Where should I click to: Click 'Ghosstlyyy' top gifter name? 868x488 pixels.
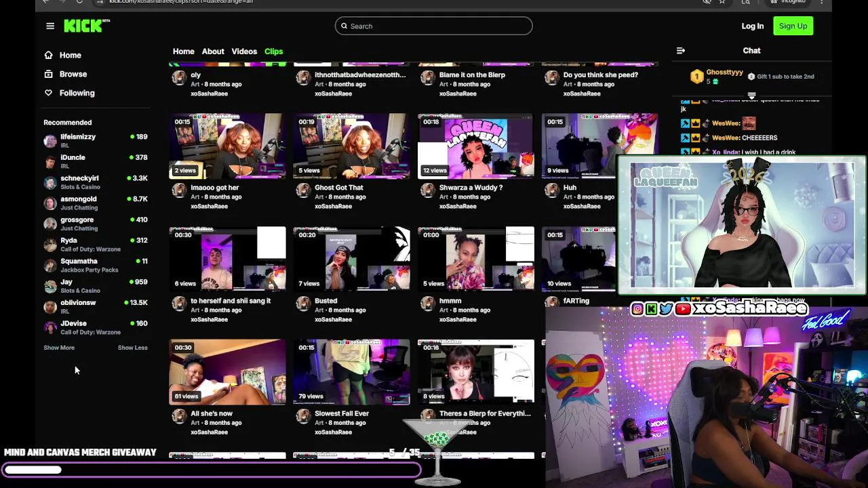pyautogui.click(x=724, y=73)
